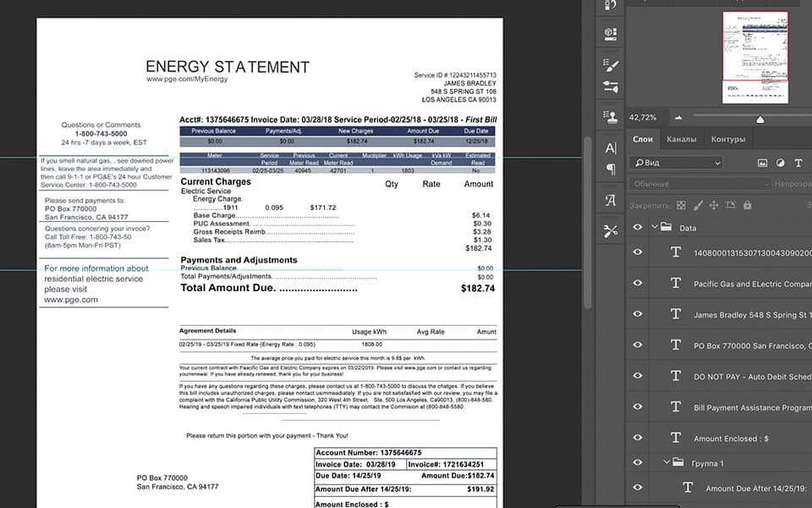Open the Character panel icon
This screenshot has height=508, width=812.
point(611,149)
